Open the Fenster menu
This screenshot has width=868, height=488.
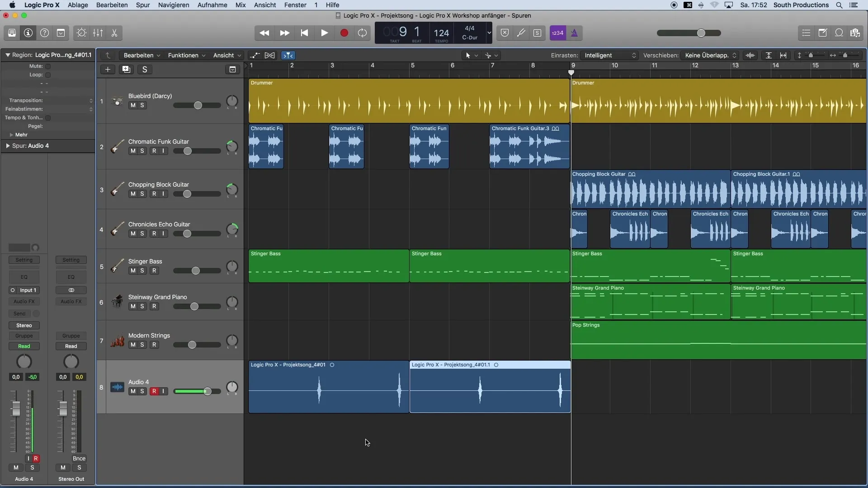click(295, 5)
